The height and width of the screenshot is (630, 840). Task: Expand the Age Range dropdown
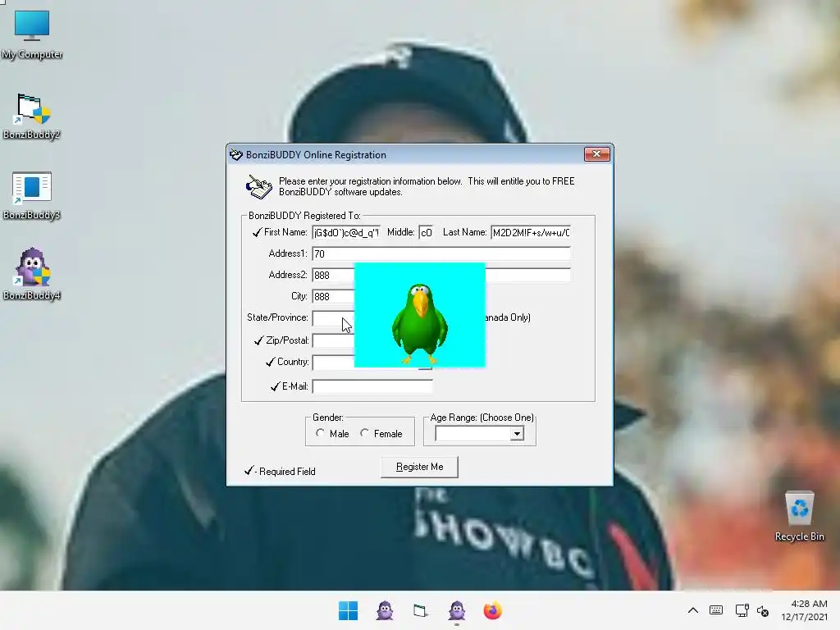[x=517, y=433]
